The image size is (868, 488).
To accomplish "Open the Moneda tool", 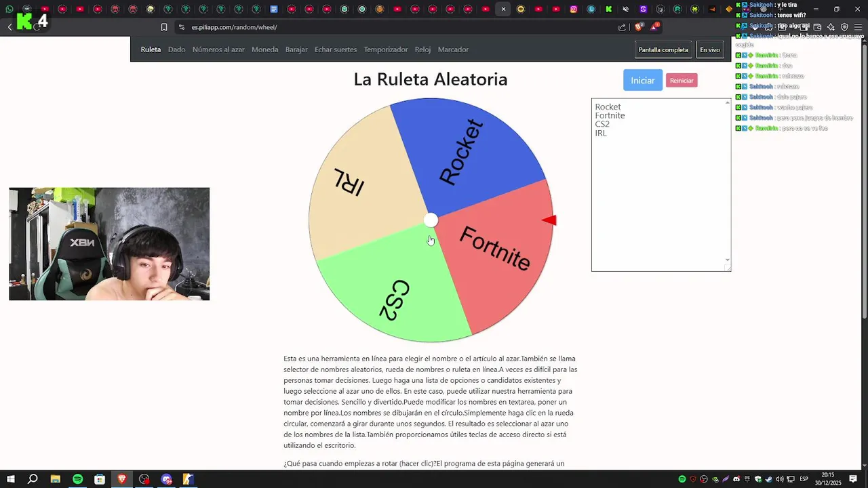I will (x=265, y=49).
